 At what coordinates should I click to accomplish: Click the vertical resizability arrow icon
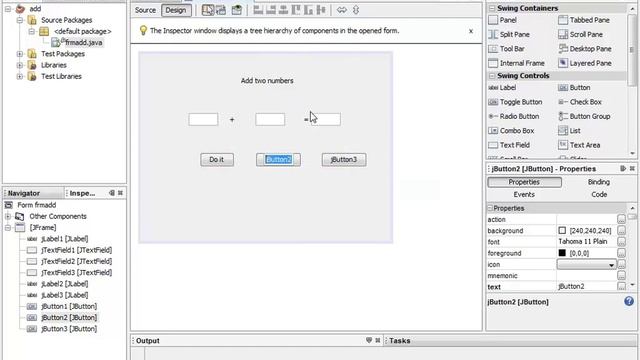tap(356, 10)
